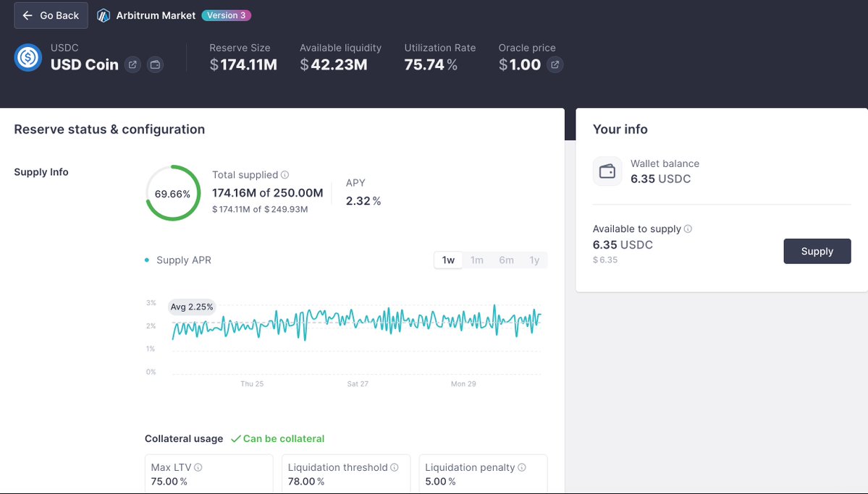Screen dimensions: 868x494
Task: Click the USDC coin logo
Action: point(28,57)
